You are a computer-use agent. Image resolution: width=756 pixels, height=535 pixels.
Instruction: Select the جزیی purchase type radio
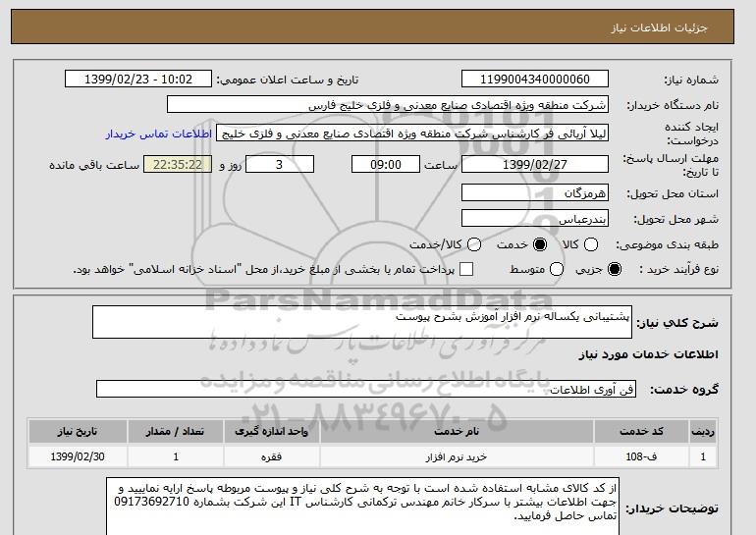click(x=615, y=269)
